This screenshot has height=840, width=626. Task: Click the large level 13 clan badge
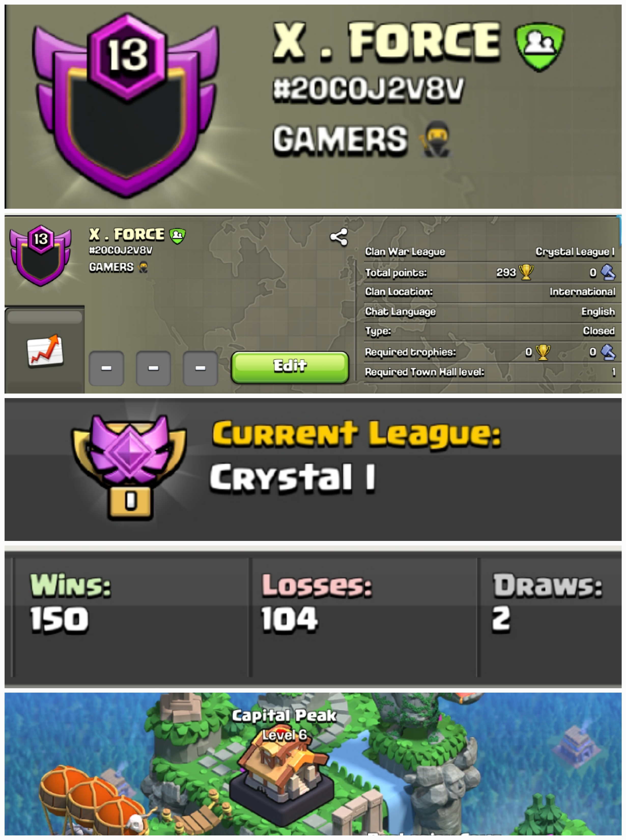click(126, 105)
